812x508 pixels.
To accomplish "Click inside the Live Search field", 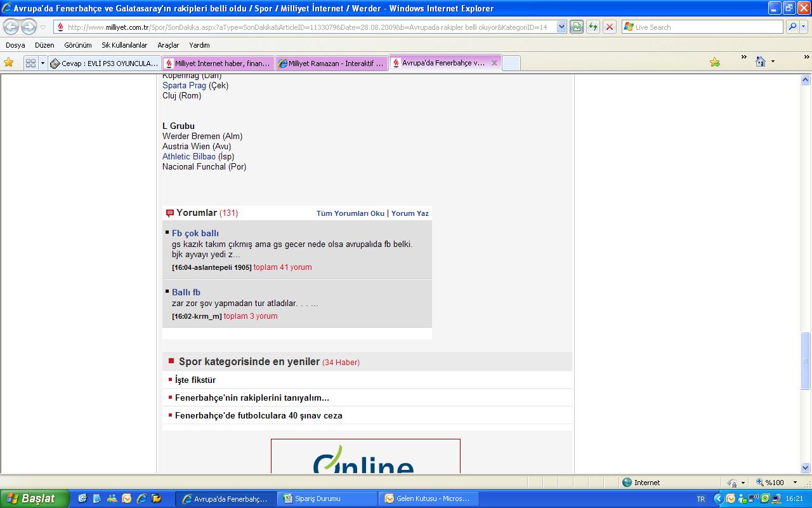I will (x=704, y=27).
